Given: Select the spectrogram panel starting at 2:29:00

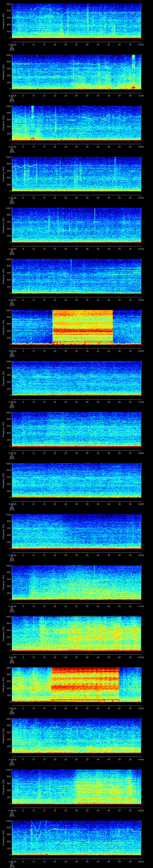Looking at the screenshot, I should click(77, 21).
